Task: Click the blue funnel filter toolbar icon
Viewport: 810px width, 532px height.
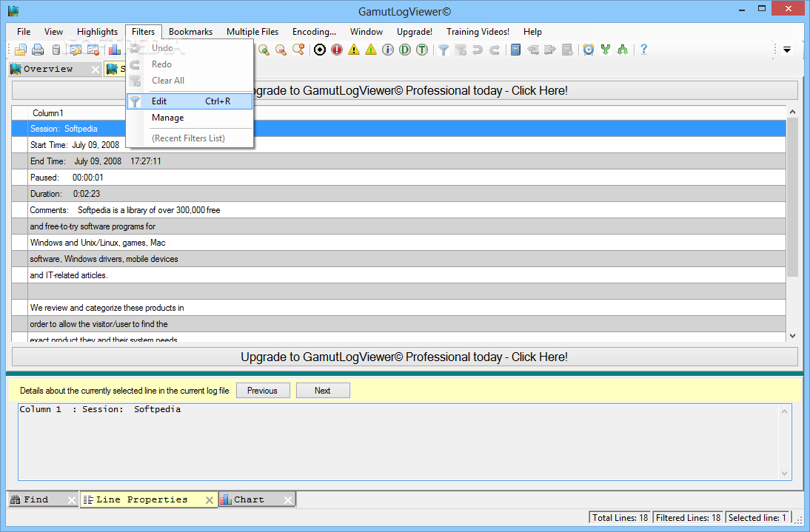Action: 444,50
